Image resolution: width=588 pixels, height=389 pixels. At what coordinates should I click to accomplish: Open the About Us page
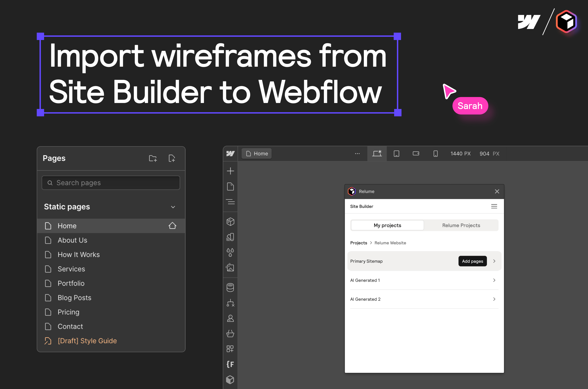(x=111, y=240)
